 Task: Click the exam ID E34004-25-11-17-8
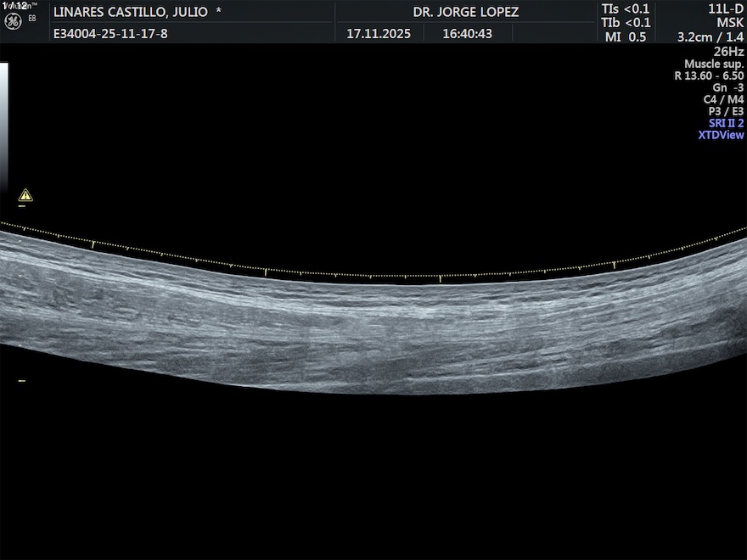(x=110, y=34)
